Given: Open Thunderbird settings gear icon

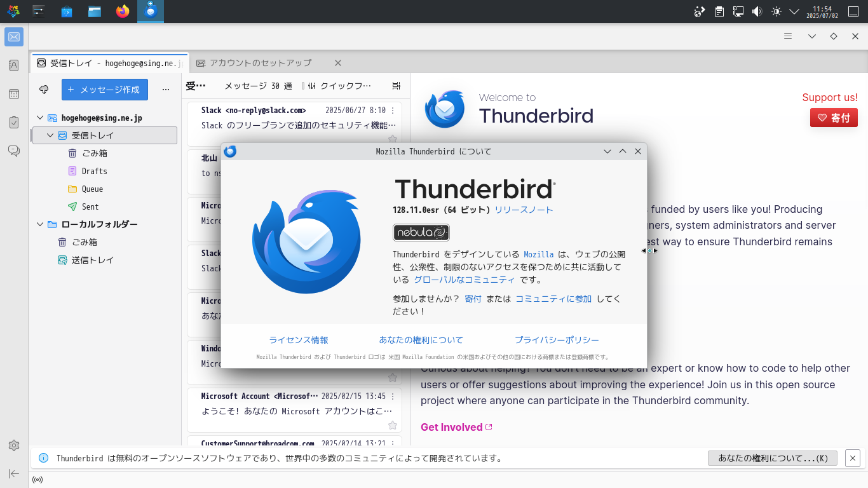Looking at the screenshot, I should 14,445.
